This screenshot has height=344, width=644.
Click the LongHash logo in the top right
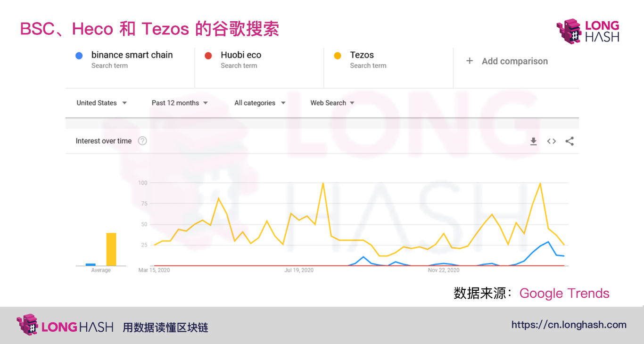coord(587,30)
